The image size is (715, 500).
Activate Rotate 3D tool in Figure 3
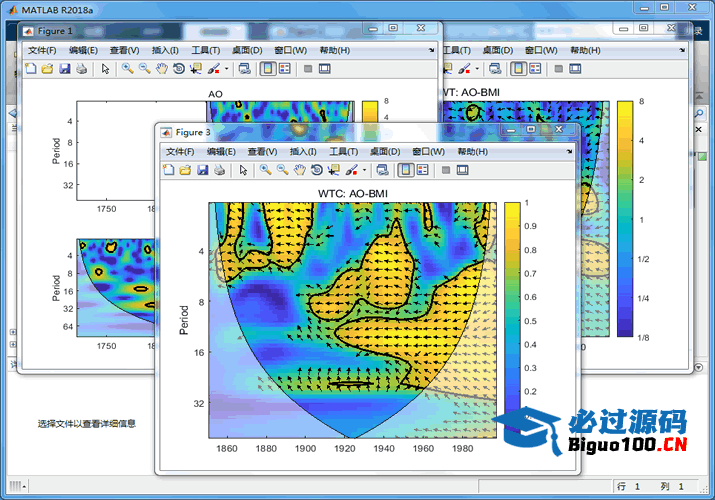point(316,170)
